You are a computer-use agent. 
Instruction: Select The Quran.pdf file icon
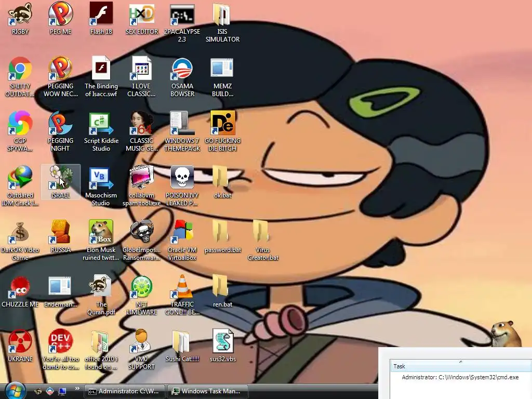(101, 287)
